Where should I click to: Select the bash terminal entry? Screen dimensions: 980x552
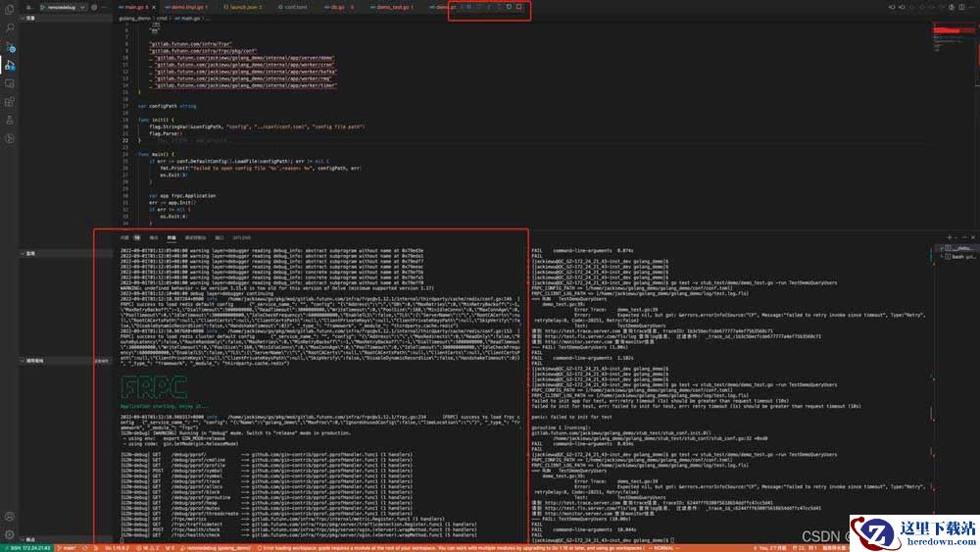point(957,256)
